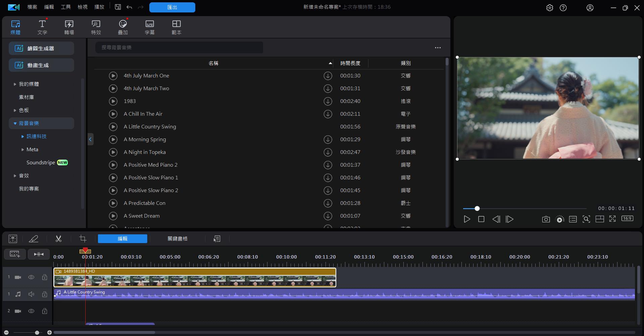This screenshot has height=336, width=644.
Task: Open the AI 繪圖生成器 button
Action: (x=41, y=48)
